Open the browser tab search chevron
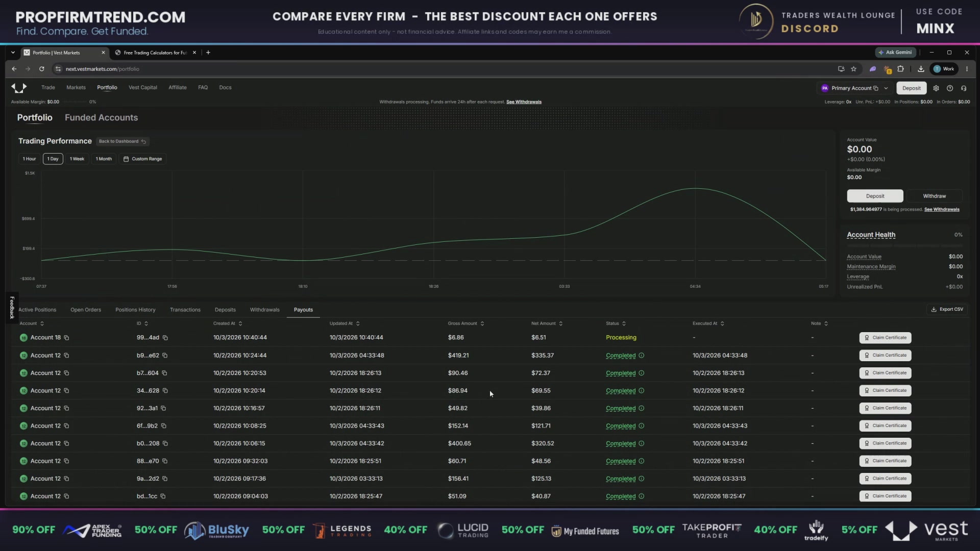980x551 pixels. point(13,53)
